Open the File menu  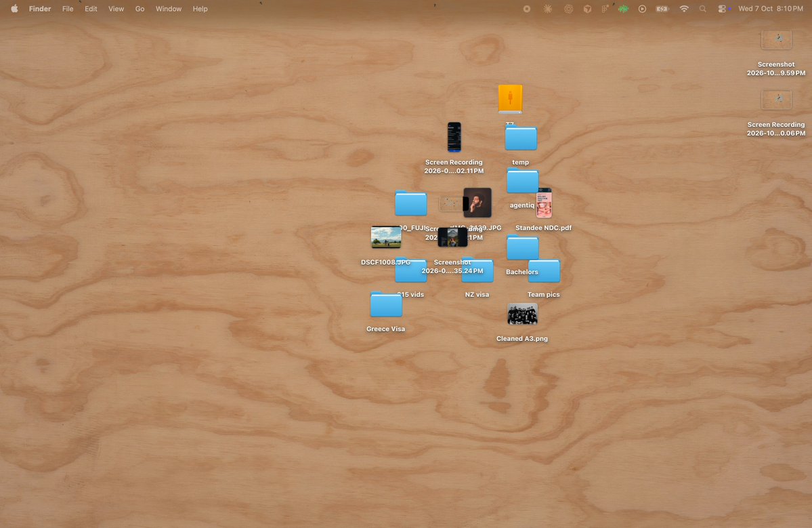pyautogui.click(x=68, y=9)
